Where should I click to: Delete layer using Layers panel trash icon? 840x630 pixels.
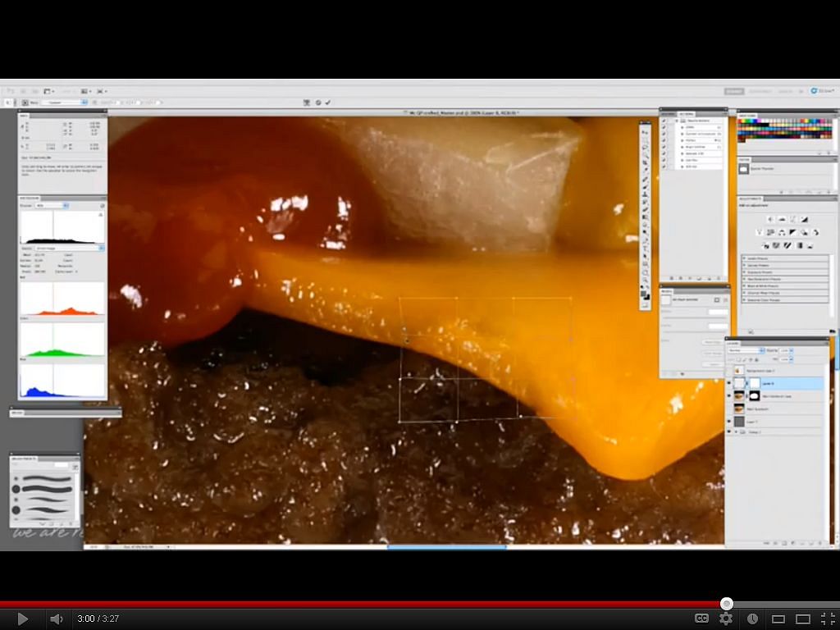pos(821,544)
